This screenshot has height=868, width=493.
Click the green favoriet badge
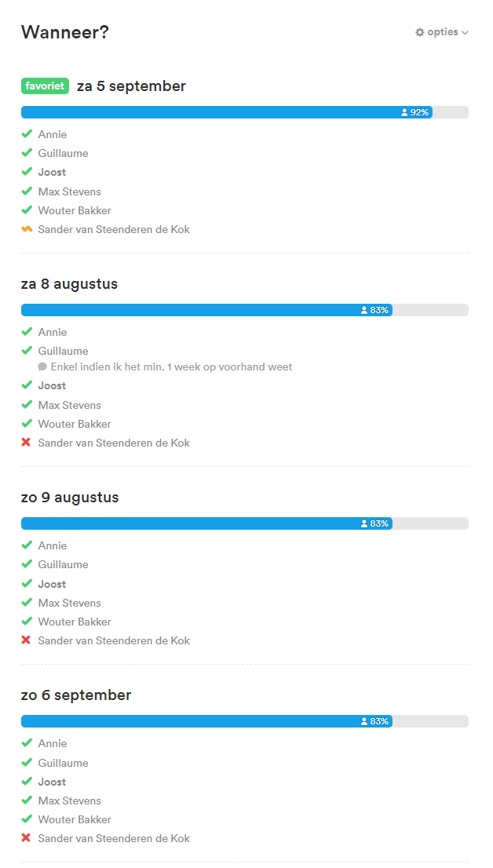[45, 86]
